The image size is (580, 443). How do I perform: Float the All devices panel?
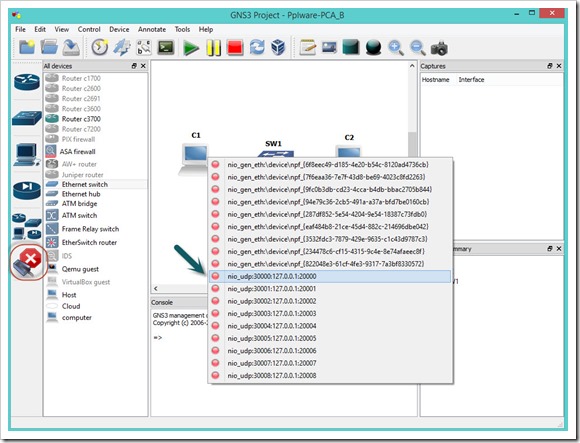pyautogui.click(x=134, y=66)
